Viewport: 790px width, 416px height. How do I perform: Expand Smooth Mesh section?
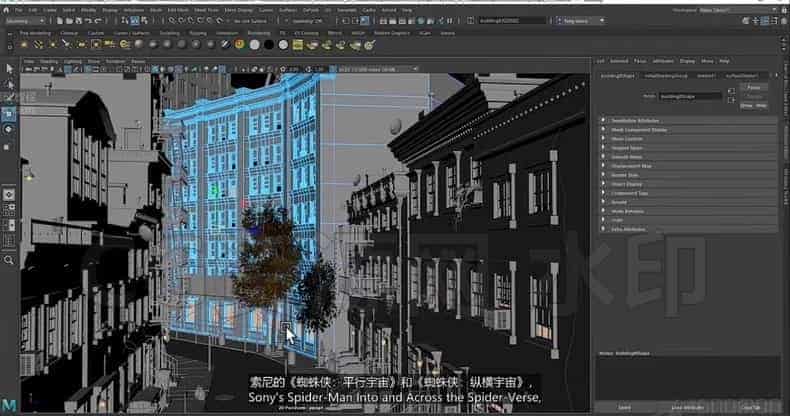click(688, 157)
